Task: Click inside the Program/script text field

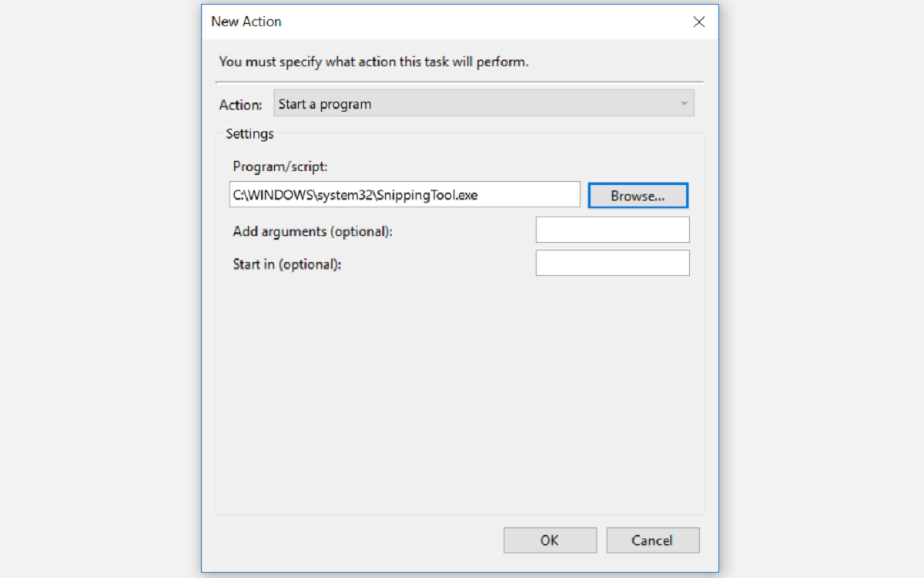Action: pos(404,194)
